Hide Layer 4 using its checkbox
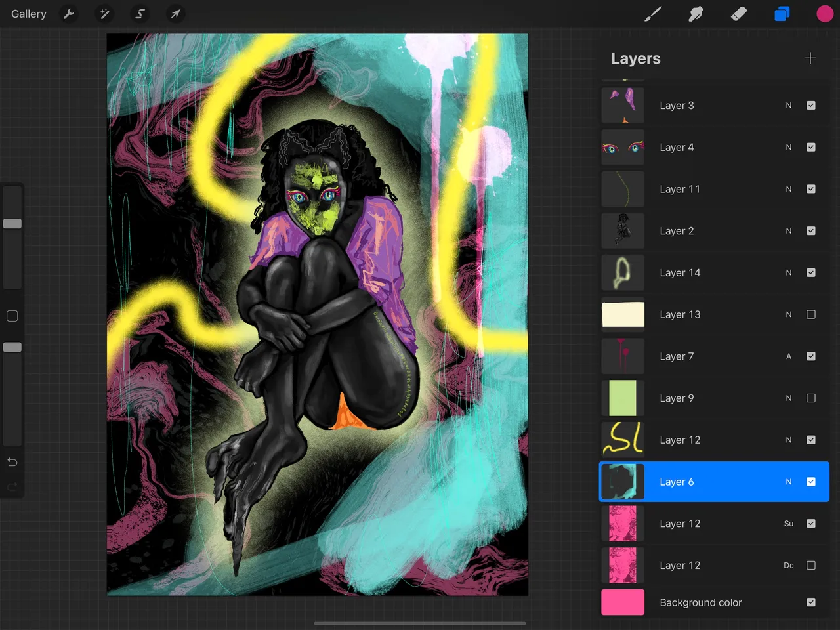The height and width of the screenshot is (630, 840). coord(811,147)
